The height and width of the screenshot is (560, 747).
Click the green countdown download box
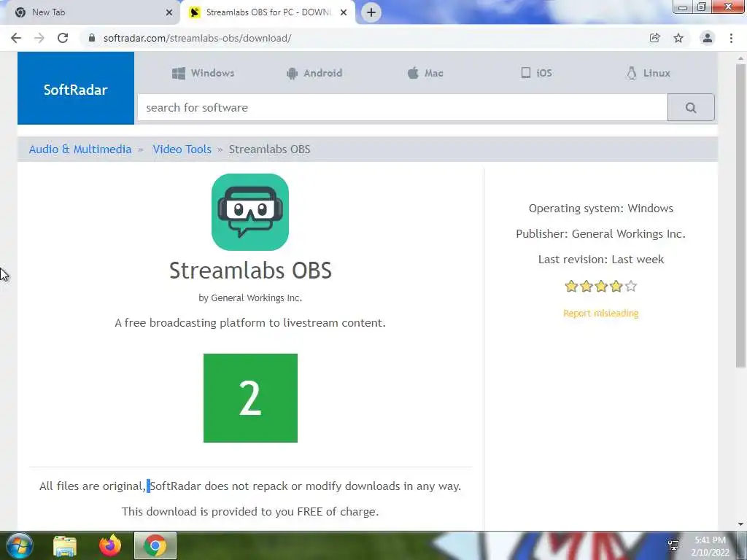251,398
